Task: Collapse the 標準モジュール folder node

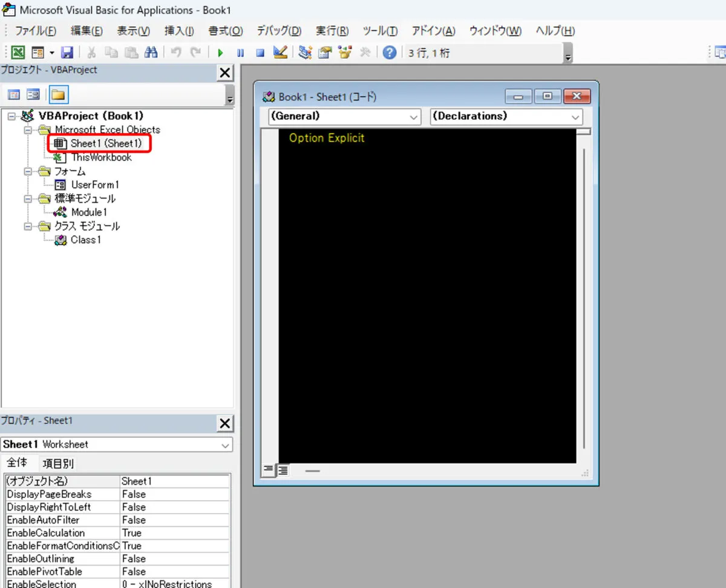Action: [28, 199]
